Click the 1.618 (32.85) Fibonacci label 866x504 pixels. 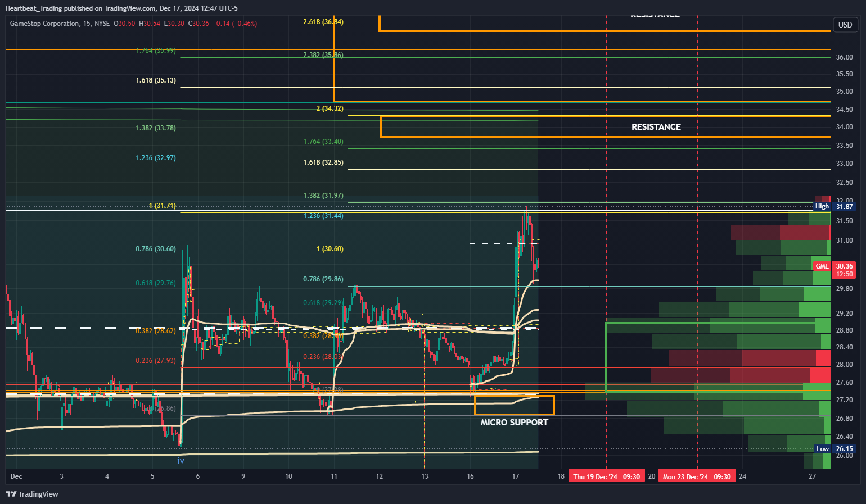pyautogui.click(x=323, y=162)
